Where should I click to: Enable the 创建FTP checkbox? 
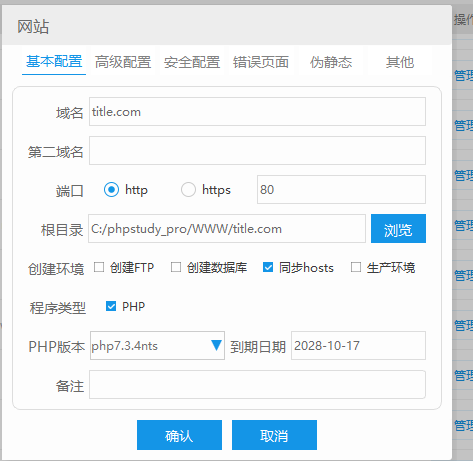coord(99,267)
